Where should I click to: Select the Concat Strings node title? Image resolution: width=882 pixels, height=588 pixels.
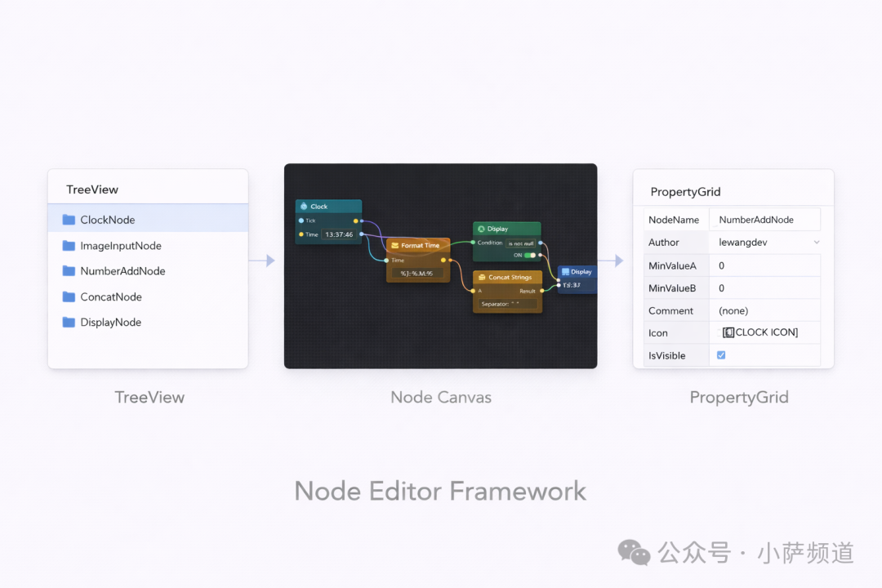510,278
